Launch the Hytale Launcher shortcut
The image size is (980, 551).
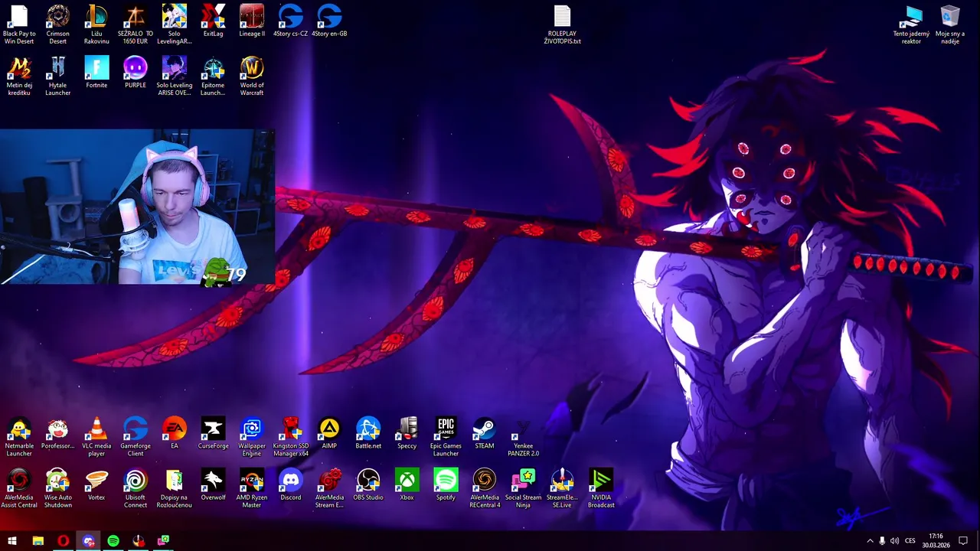57,76
